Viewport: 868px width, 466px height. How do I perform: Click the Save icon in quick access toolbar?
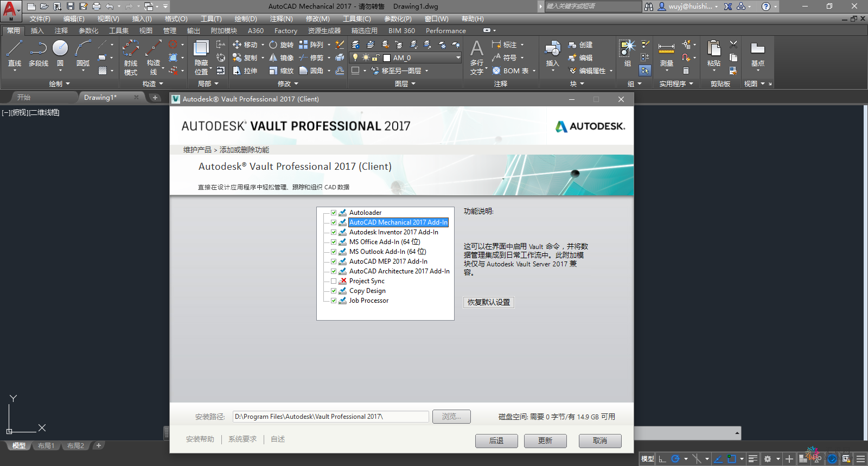[71, 7]
